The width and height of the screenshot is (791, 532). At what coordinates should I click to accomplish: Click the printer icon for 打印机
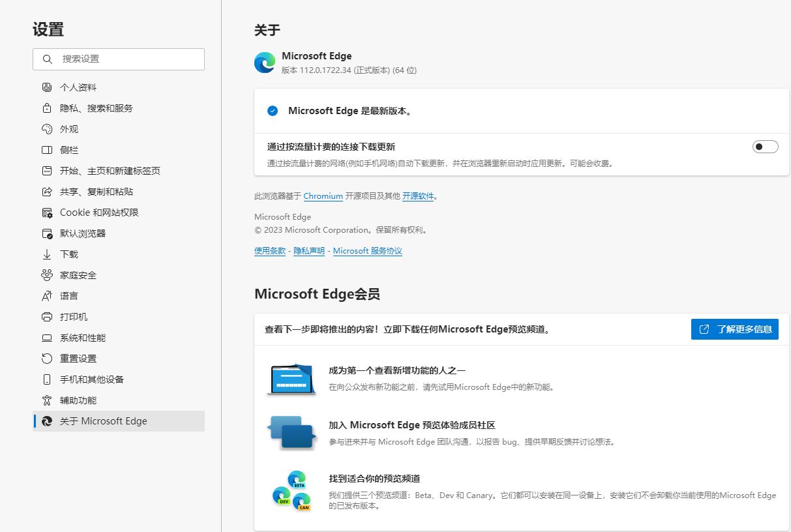click(46, 317)
